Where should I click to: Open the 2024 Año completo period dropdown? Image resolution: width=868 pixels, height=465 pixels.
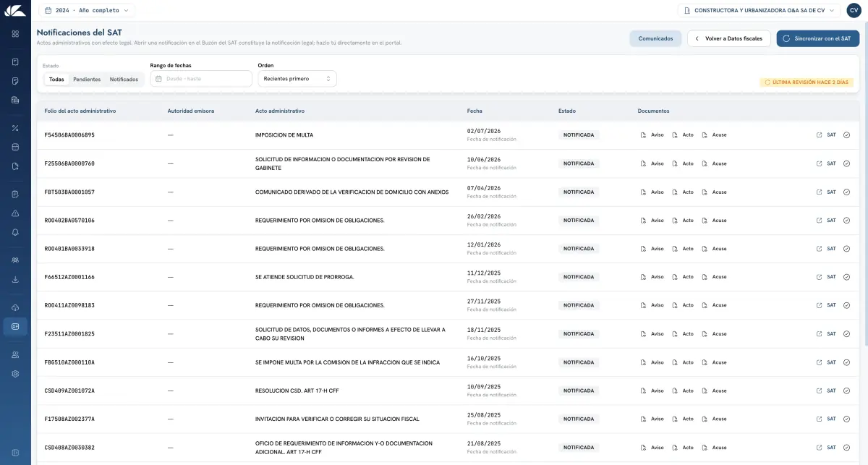[x=86, y=11]
